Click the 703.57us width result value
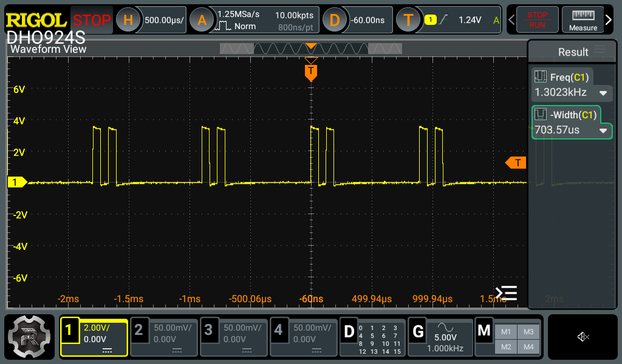This screenshot has width=622, height=364. tap(557, 130)
